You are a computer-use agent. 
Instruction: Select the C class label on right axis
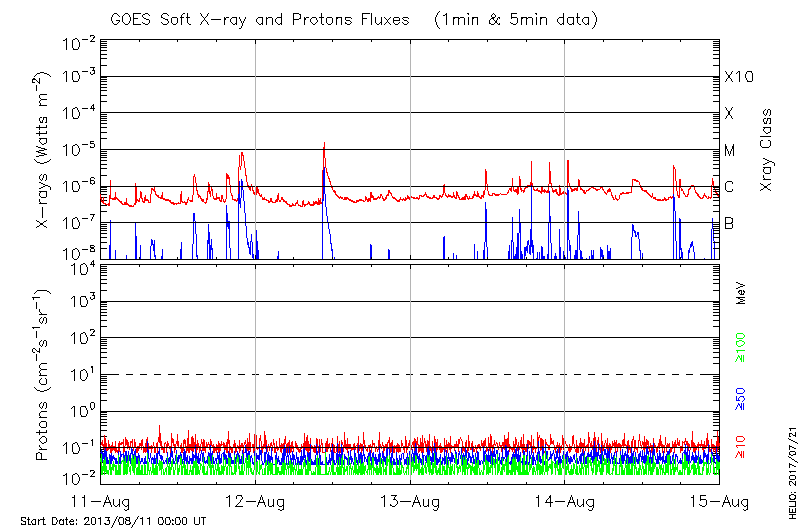729,187
